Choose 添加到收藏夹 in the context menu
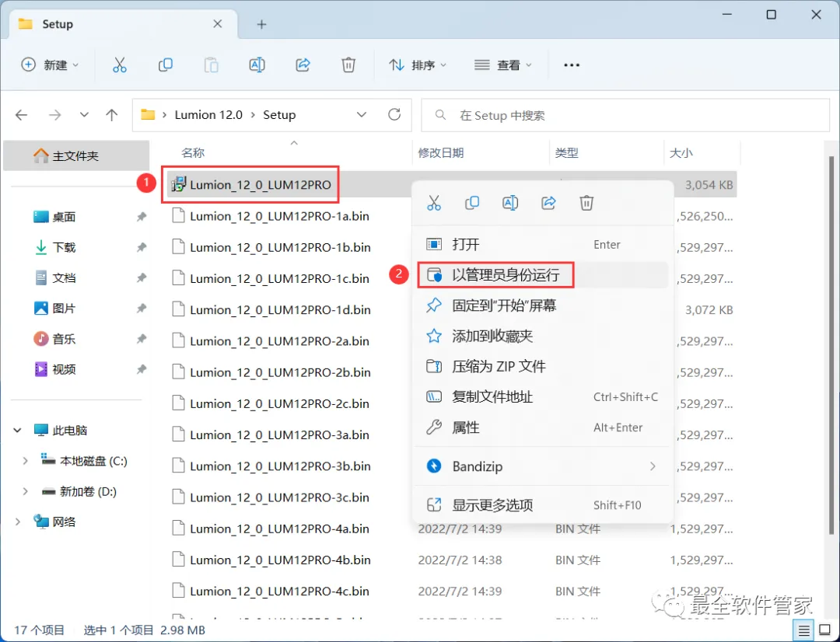Image resolution: width=840 pixels, height=642 pixels. pyautogui.click(x=542, y=337)
